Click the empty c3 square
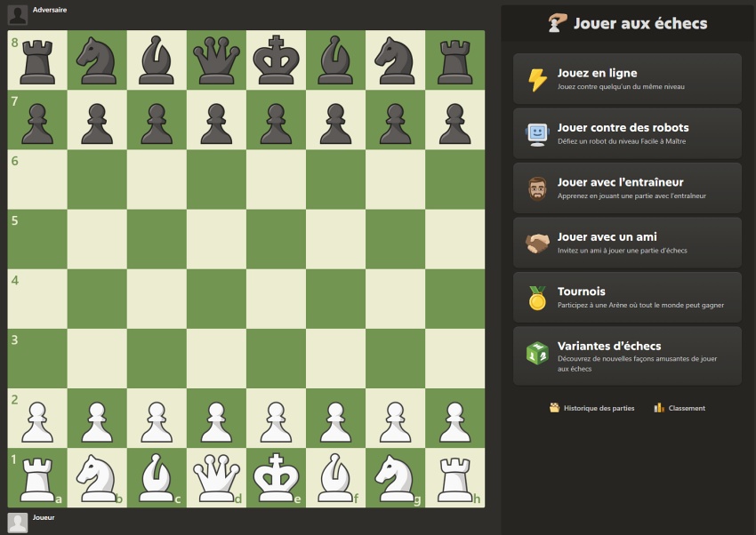Screen dimensions: 756x535 pyautogui.click(x=157, y=358)
